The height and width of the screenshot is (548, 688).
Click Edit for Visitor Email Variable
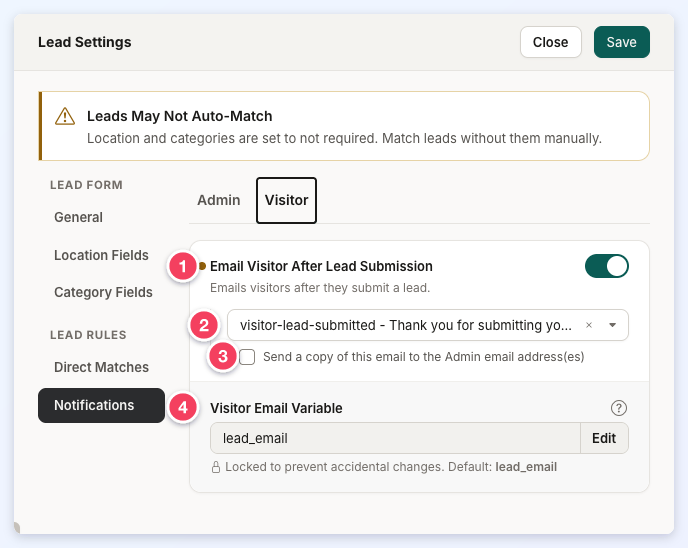[x=604, y=438]
